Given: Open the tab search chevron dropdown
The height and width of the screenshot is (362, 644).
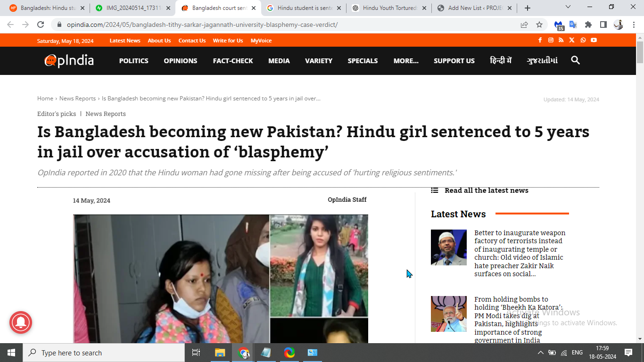Looking at the screenshot, I should pos(568,7).
